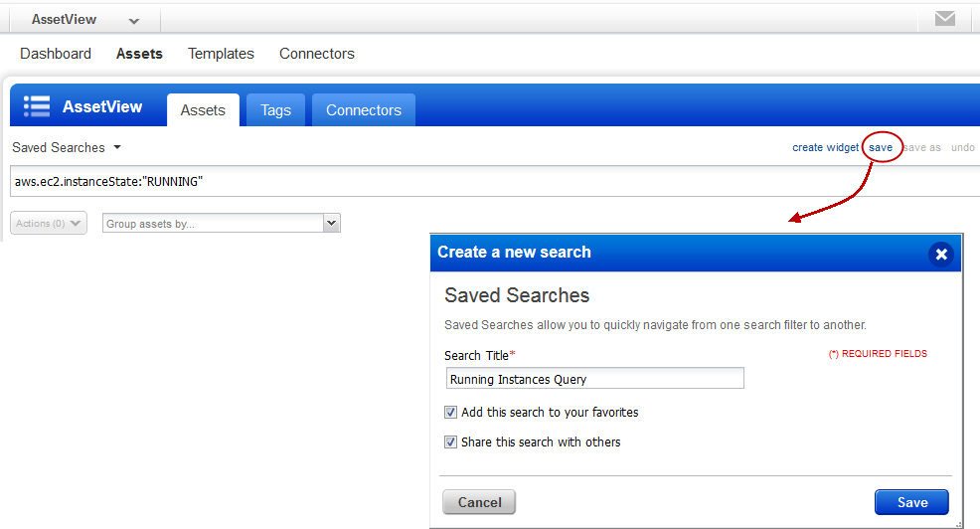
Task: Toggle Share this search with others
Action: [x=450, y=442]
